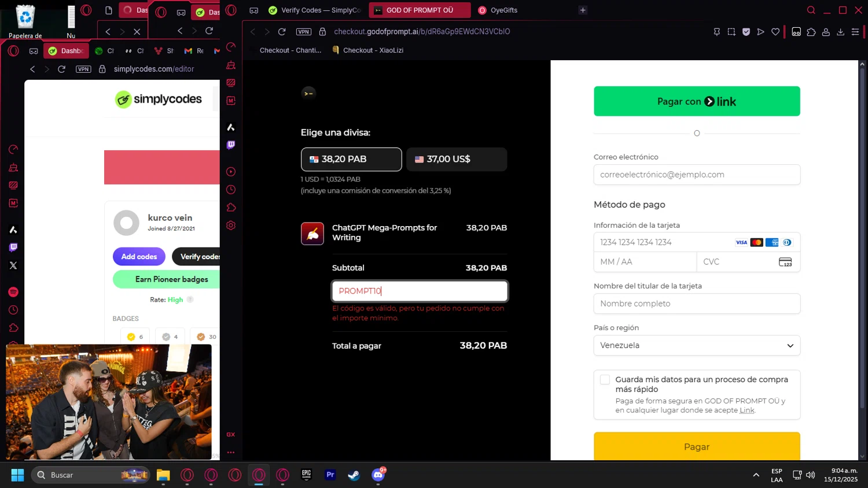868x488 pixels.
Task: Open tab search magnifier in title bar
Action: point(811,10)
